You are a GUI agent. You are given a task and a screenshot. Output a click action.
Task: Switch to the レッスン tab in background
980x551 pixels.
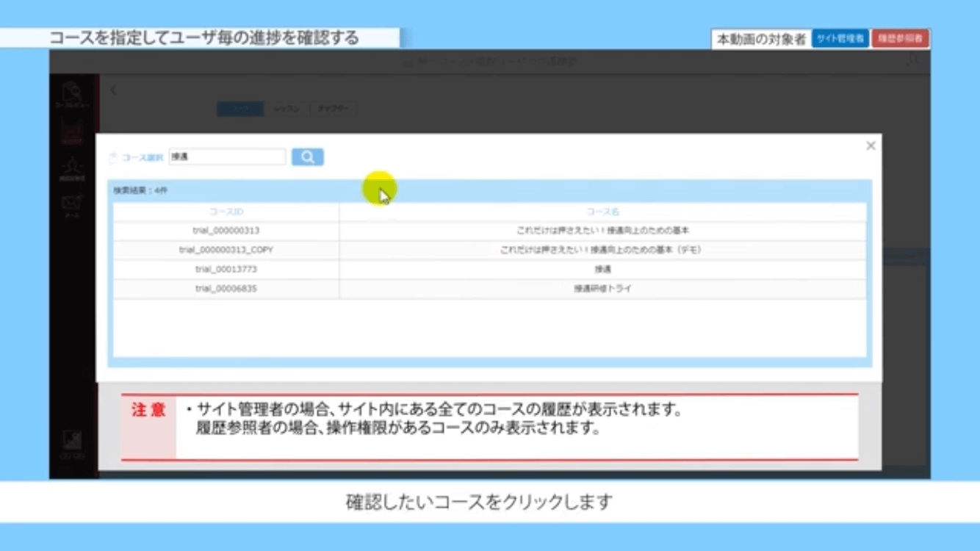click(287, 109)
